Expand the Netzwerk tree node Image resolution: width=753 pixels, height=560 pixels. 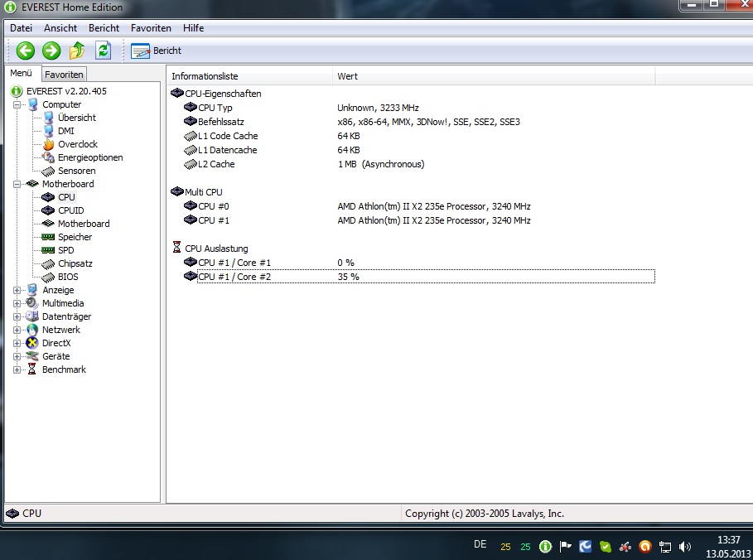17,330
